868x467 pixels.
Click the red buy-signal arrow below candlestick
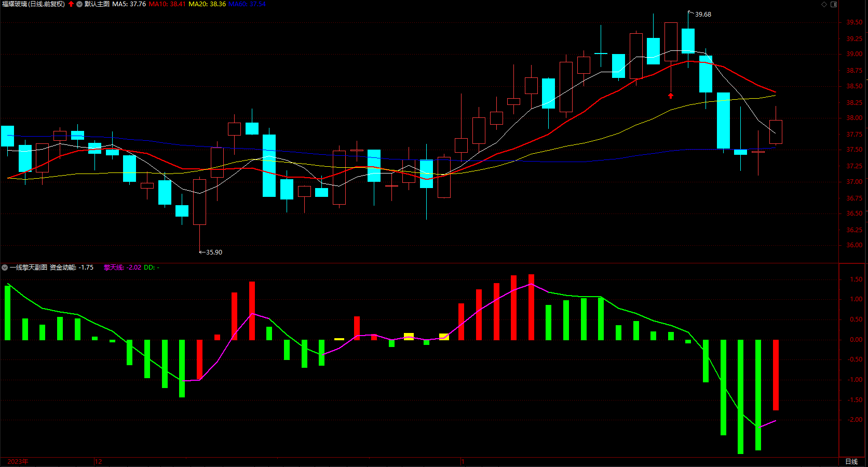point(671,96)
